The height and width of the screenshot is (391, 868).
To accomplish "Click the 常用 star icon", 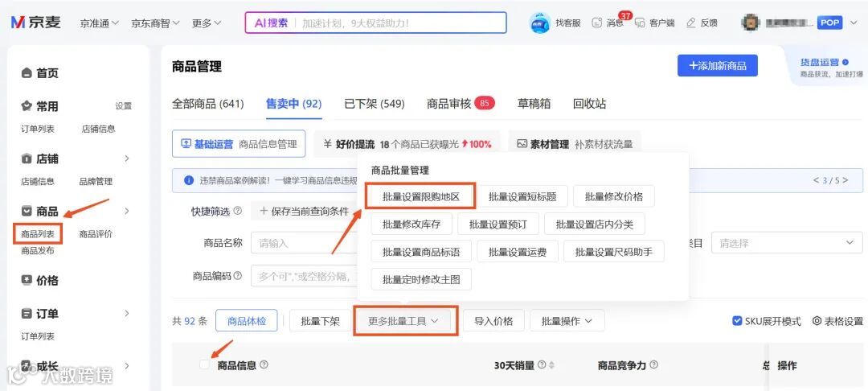I will tap(26, 105).
